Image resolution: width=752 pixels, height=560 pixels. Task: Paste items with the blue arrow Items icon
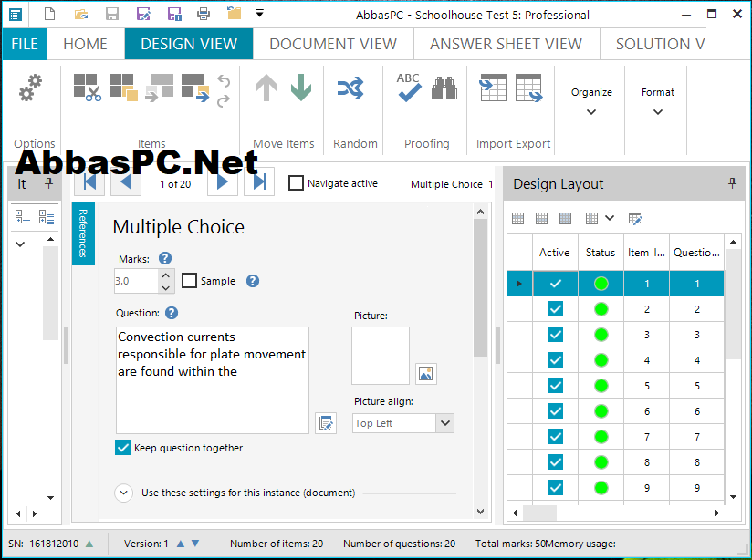(x=195, y=88)
